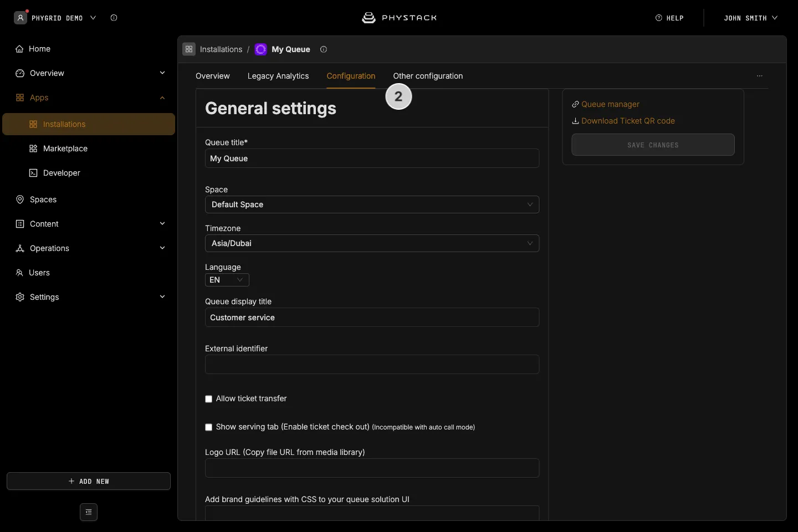This screenshot has width=798, height=532.
Task: Collapse the sidebar with the bottom toggle icon
Action: point(89,512)
